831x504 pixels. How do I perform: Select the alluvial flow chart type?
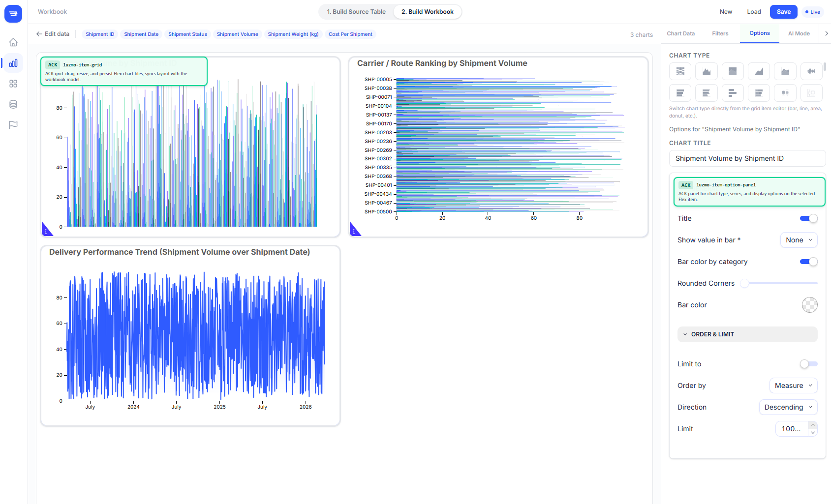680,71
